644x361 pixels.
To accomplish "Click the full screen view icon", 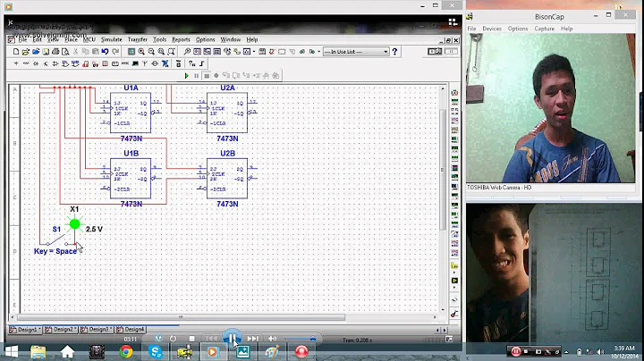I will [x=131, y=52].
